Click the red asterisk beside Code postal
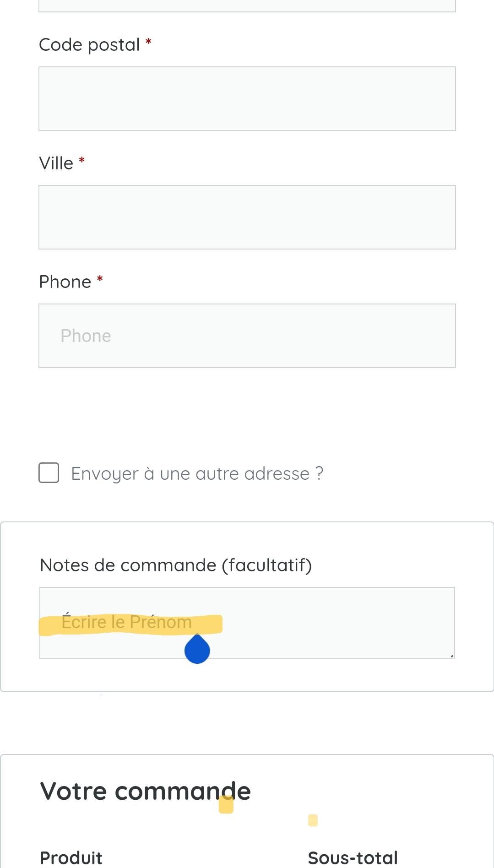Screen dimensions: 494x868 148,43
